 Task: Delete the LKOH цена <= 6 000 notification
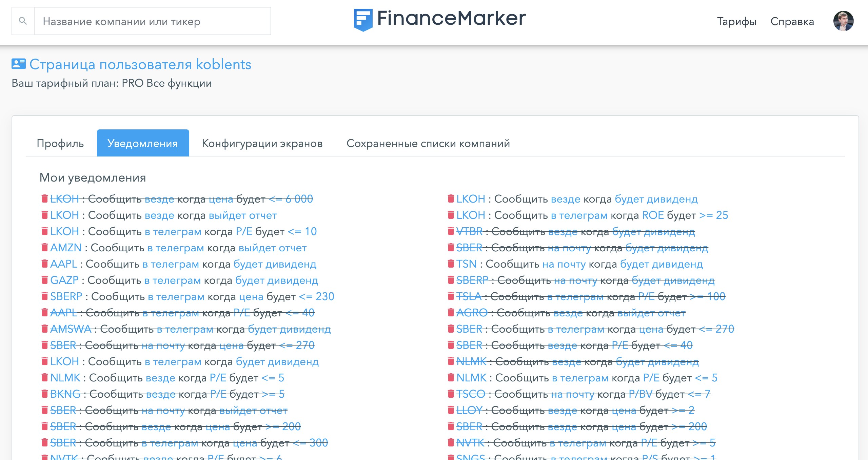click(x=44, y=198)
